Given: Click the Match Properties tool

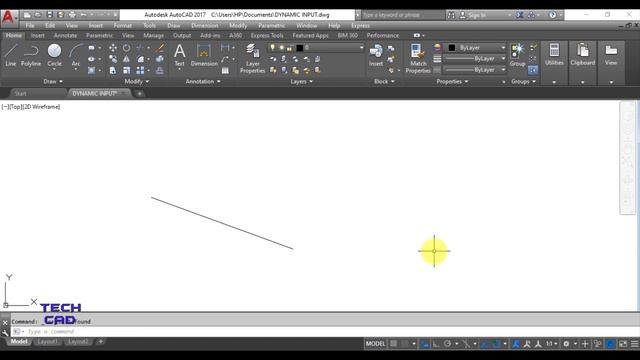Looking at the screenshot, I should 418,58.
